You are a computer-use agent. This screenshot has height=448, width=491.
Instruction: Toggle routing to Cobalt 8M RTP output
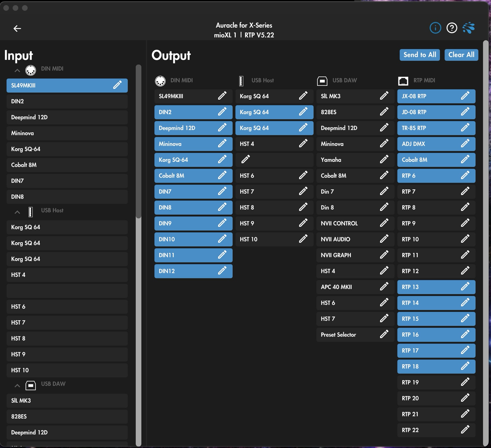[x=436, y=160]
